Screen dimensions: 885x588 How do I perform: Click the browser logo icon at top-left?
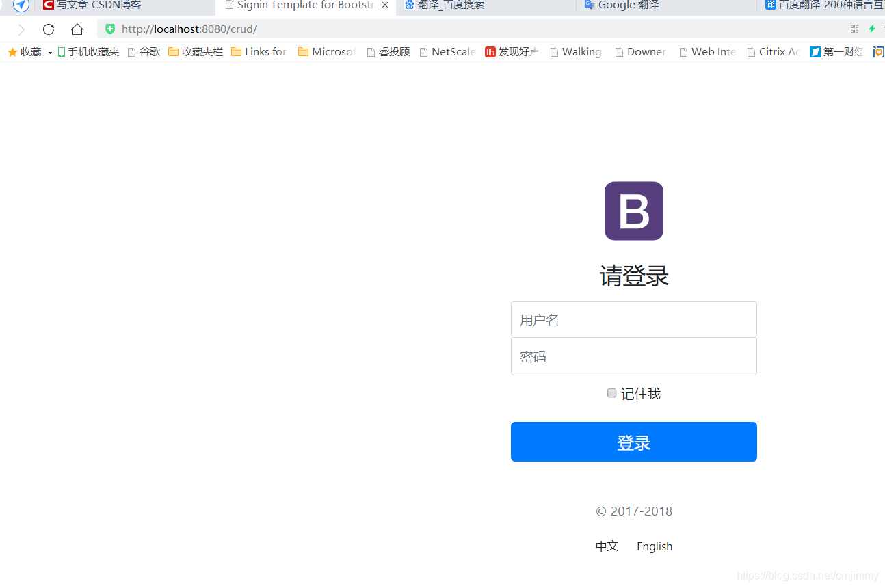21,5
